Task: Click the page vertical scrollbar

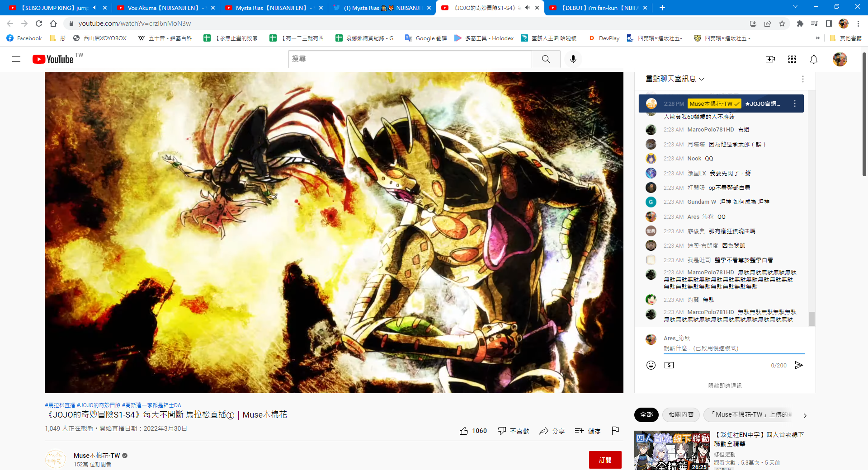Action: 864,114
